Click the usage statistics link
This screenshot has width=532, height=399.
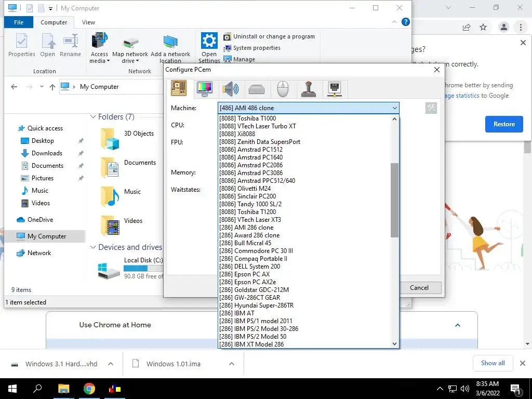click(462, 96)
